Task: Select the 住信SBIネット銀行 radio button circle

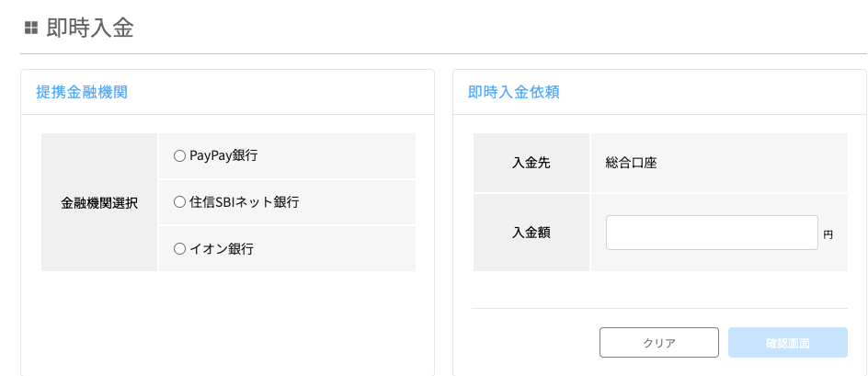Action: 179,202
